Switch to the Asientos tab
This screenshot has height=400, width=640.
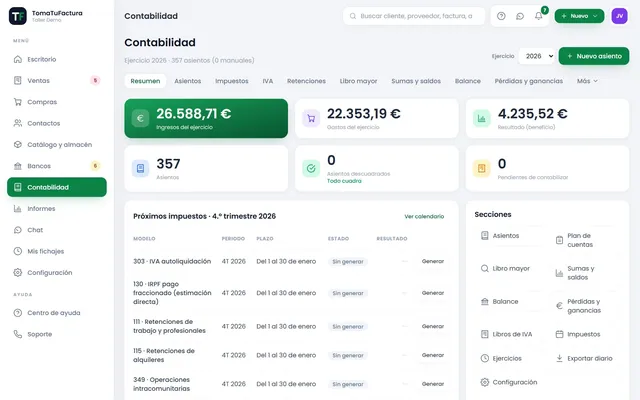coord(187,81)
